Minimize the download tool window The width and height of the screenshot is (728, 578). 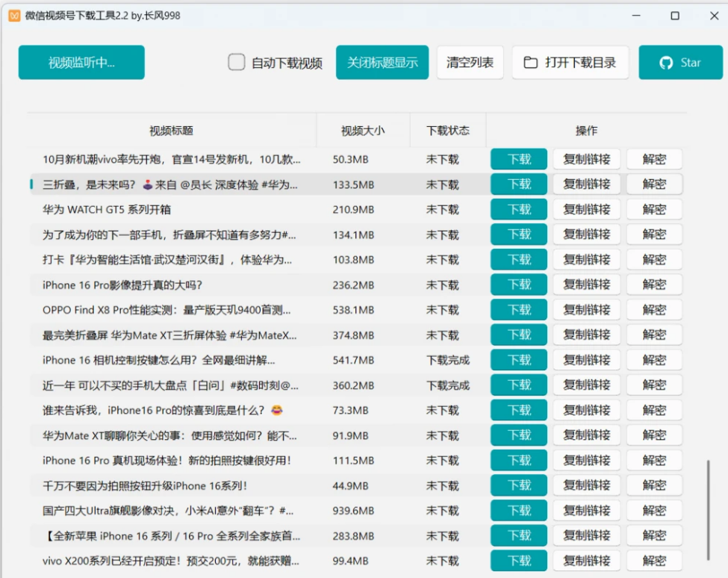pos(636,16)
